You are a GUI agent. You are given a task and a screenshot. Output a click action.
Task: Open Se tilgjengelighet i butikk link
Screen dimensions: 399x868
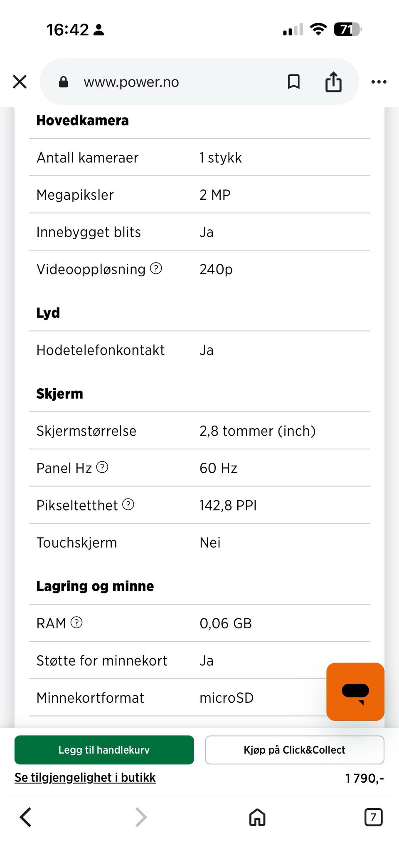[x=85, y=777]
